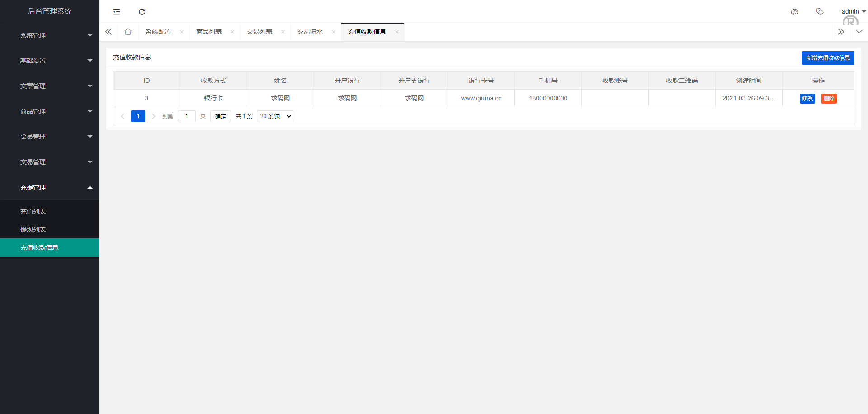This screenshot has height=414, width=868.
Task: Open the 20 条/页 page size dropdown
Action: point(275,116)
